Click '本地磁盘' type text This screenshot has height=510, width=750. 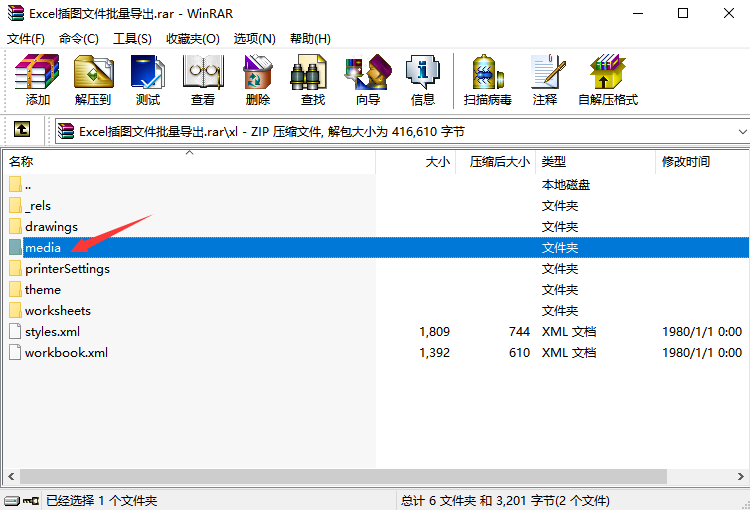tap(566, 185)
